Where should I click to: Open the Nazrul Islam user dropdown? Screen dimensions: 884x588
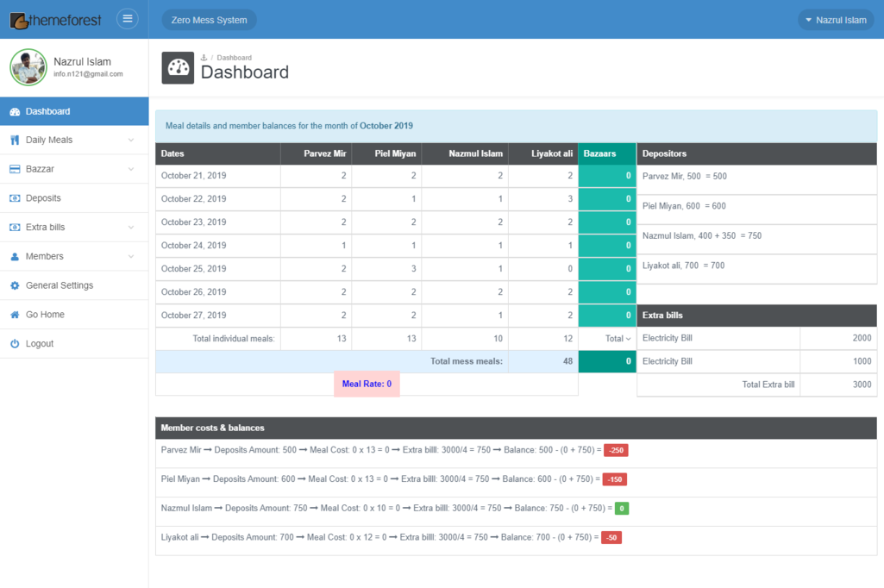pyautogui.click(x=835, y=20)
